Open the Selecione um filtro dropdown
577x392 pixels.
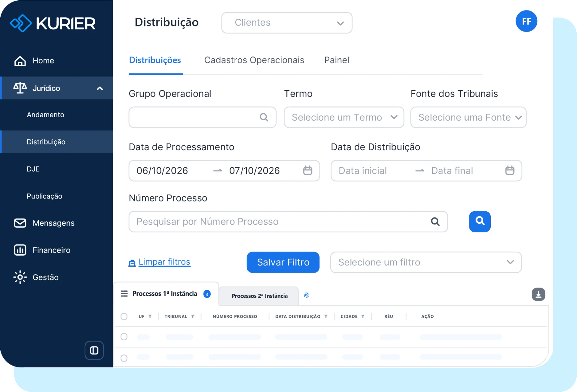pos(426,262)
